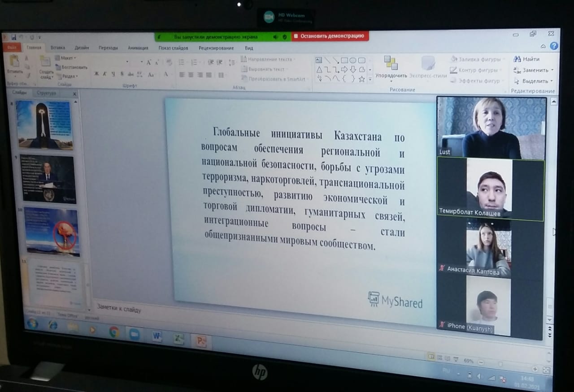Select the triangle shape in gallery
This screenshot has width=574, height=392.
tap(319, 69)
